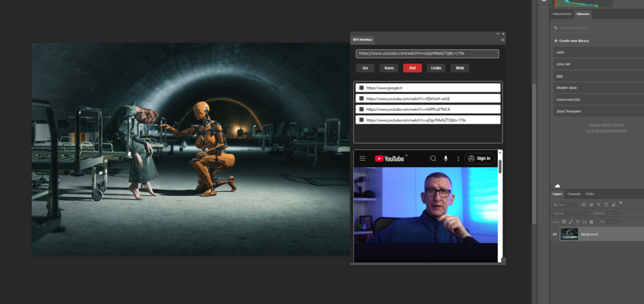Image resolution: width=644 pixels, height=304 pixels.
Task: Select the Background layer name
Action: (590, 234)
